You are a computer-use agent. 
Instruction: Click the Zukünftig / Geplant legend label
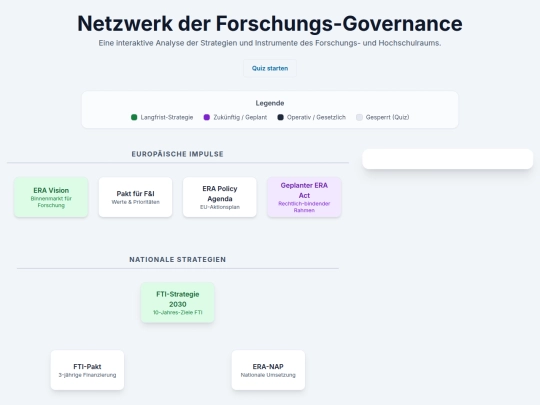[240, 117]
